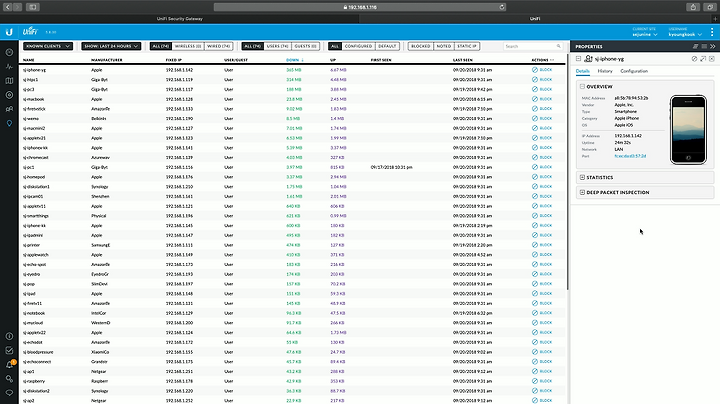Click the browser address bar
Image resolution: width=720 pixels, height=404 pixels.
(360, 7)
